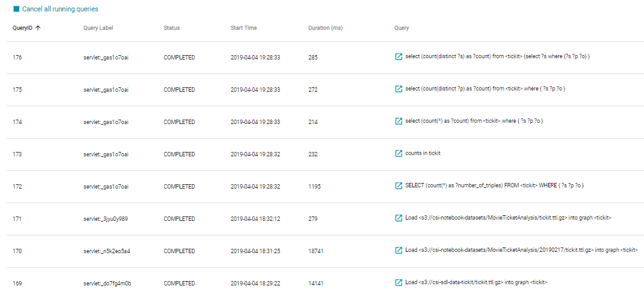
Task: Open query 171 Load statement icon
Action: click(x=398, y=218)
